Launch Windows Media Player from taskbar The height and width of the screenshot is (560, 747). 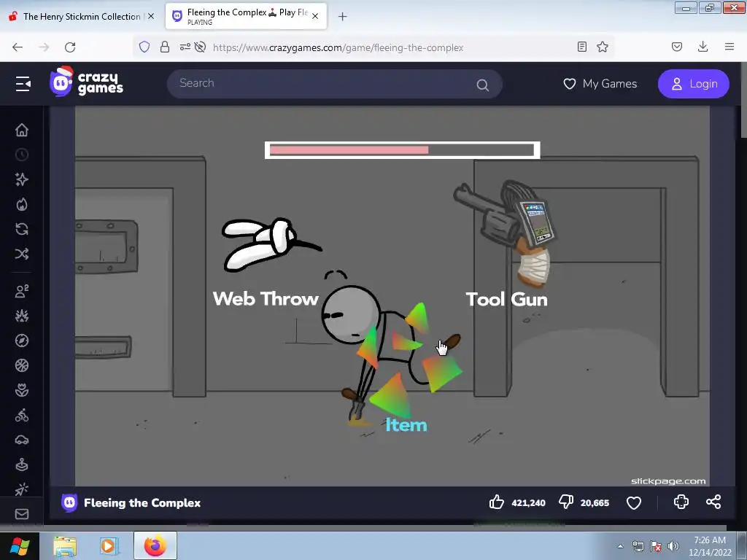pyautogui.click(x=108, y=545)
